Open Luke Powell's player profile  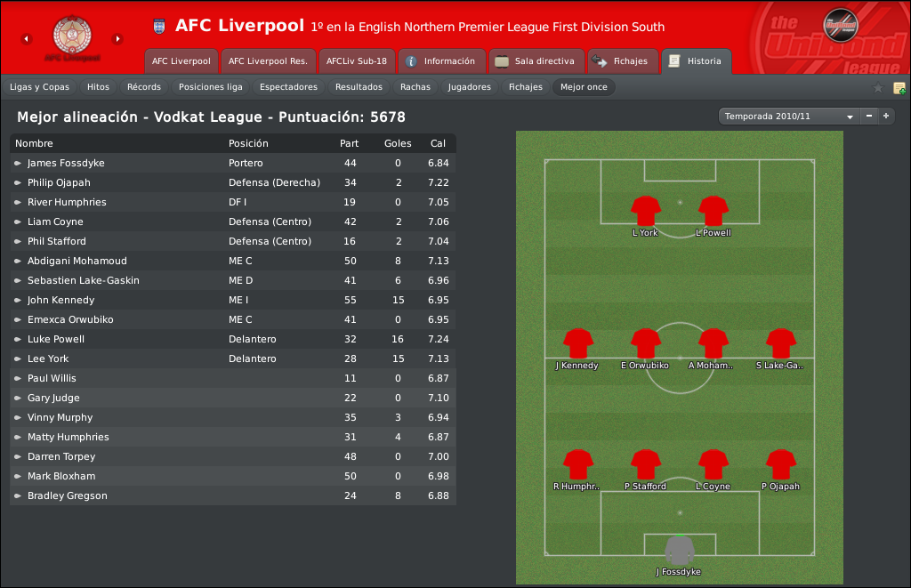pyautogui.click(x=56, y=339)
